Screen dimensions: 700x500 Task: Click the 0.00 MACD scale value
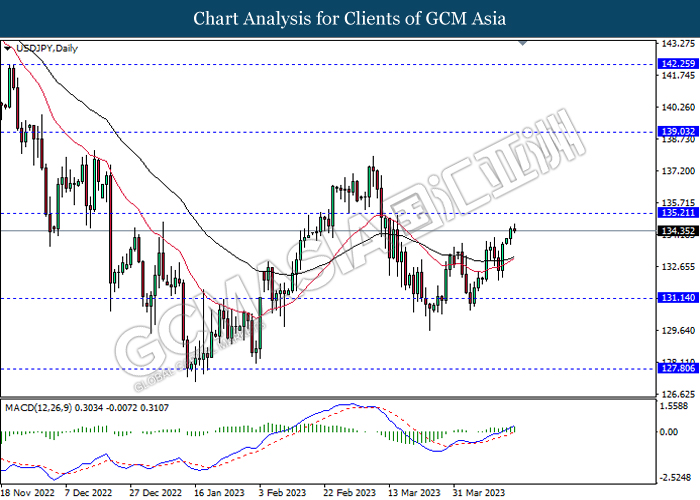point(668,432)
